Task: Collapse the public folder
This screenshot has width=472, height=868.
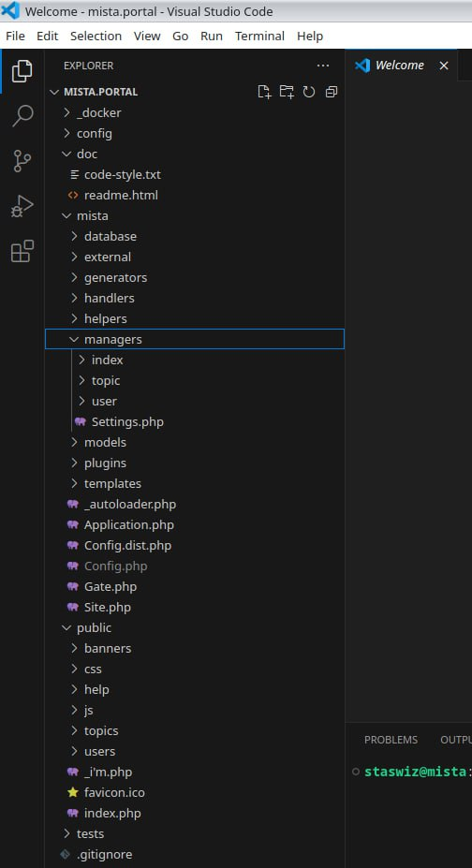Action: (195, 627)
